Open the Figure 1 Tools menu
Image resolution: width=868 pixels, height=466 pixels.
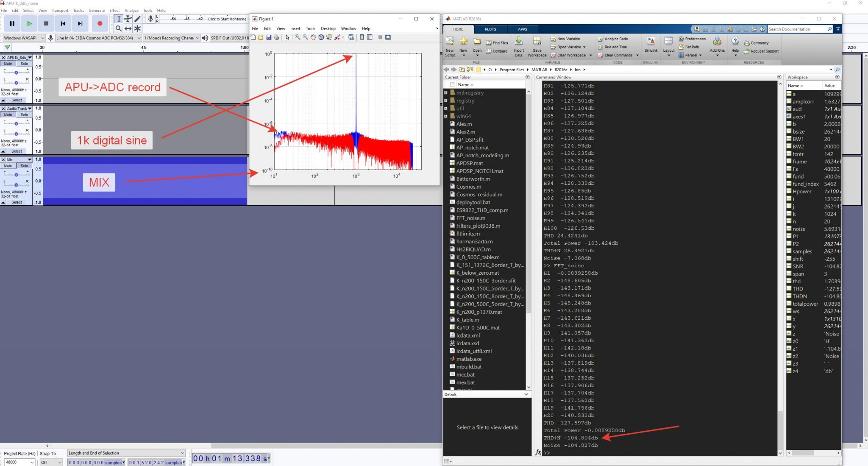(311, 28)
